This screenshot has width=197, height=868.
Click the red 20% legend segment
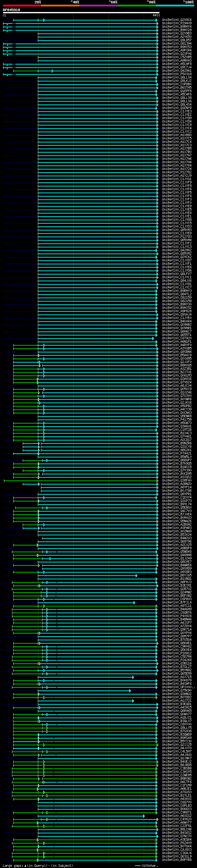point(22,6)
